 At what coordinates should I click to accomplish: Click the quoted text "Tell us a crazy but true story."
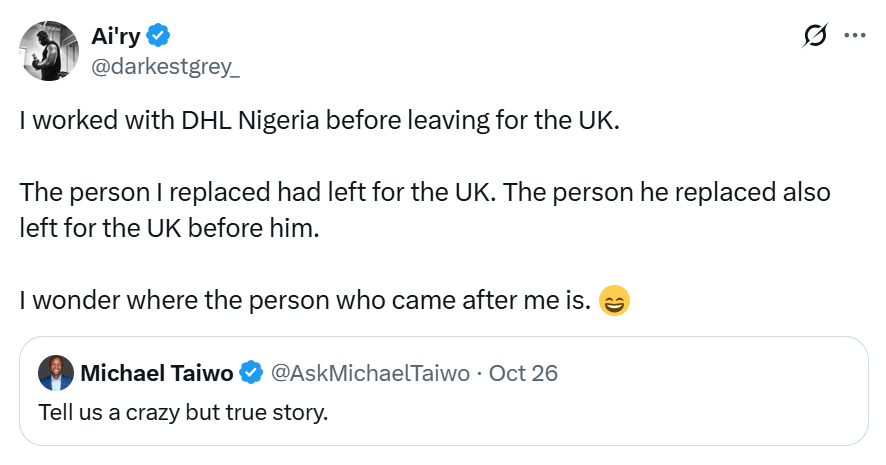tap(183, 411)
